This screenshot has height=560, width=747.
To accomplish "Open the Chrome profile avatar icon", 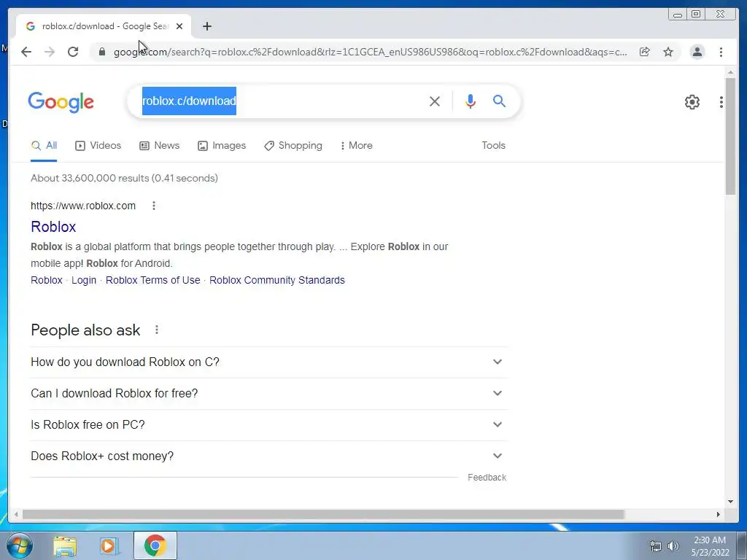I will tap(697, 52).
